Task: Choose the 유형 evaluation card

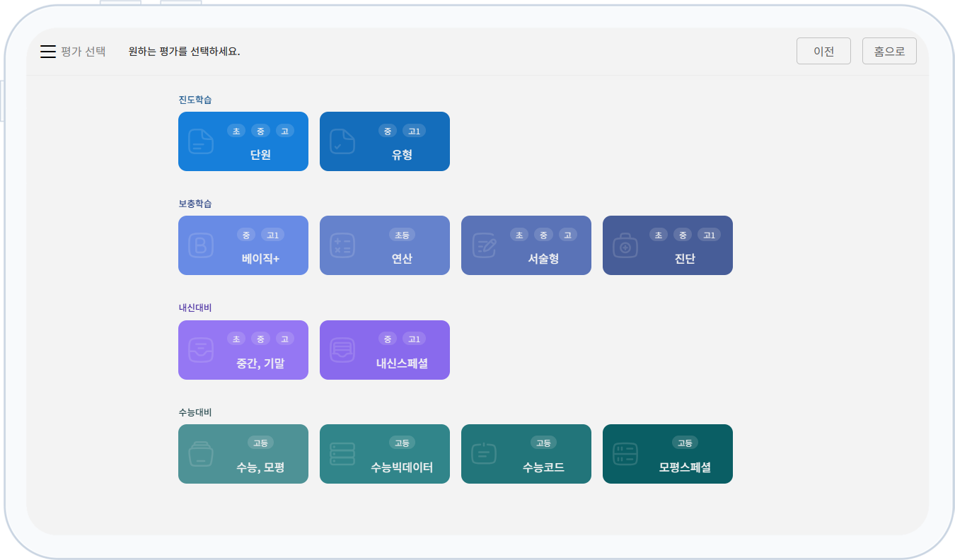Action: pos(402,155)
